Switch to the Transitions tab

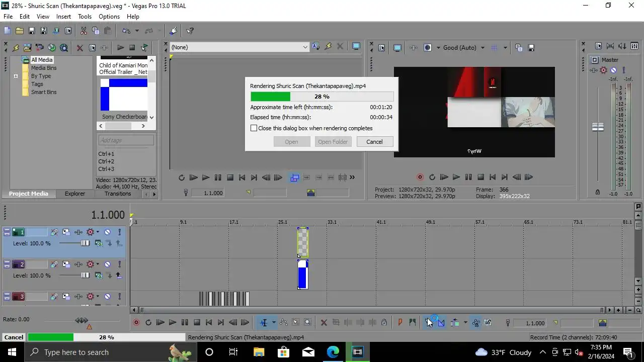tap(118, 194)
